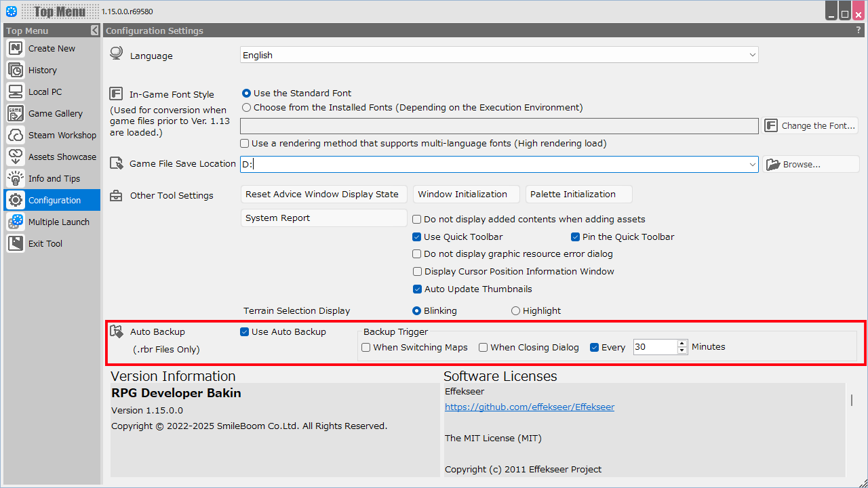The image size is (868, 488).
Task: Open History via its clock icon
Action: pyautogui.click(x=16, y=70)
